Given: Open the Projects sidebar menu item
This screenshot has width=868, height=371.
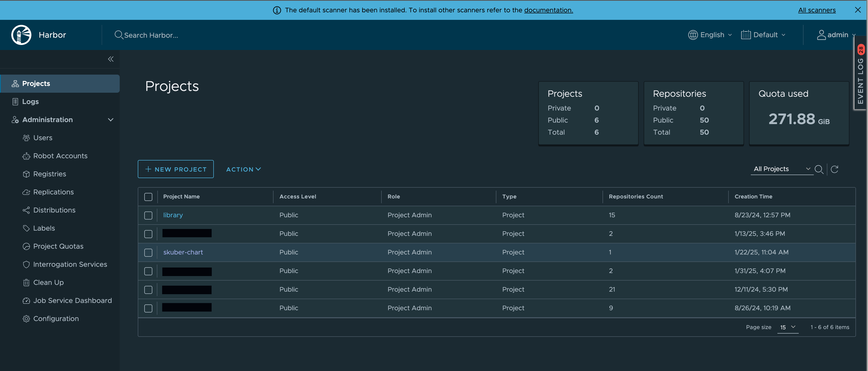Looking at the screenshot, I should click(60, 84).
